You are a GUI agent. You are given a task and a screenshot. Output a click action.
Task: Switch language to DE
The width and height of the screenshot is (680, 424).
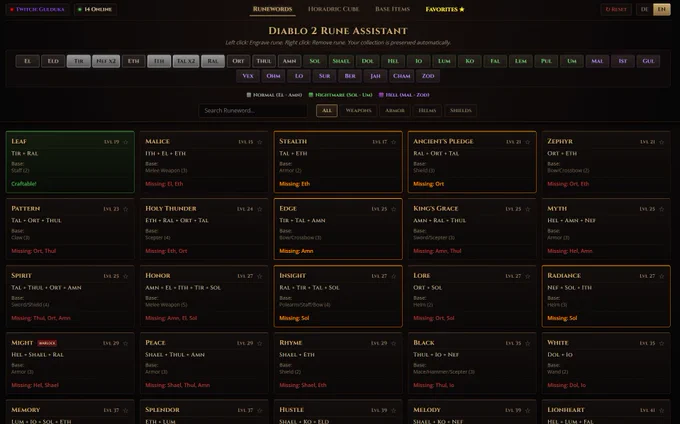[644, 9]
